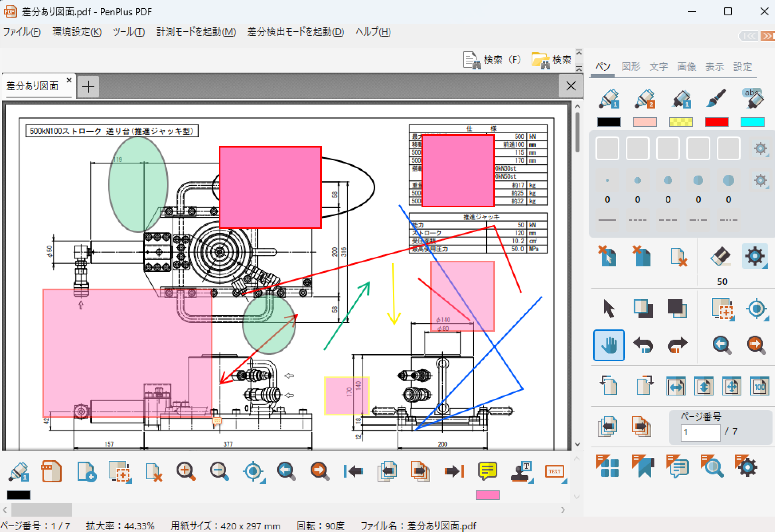Open ツール(T) menu

(x=129, y=32)
